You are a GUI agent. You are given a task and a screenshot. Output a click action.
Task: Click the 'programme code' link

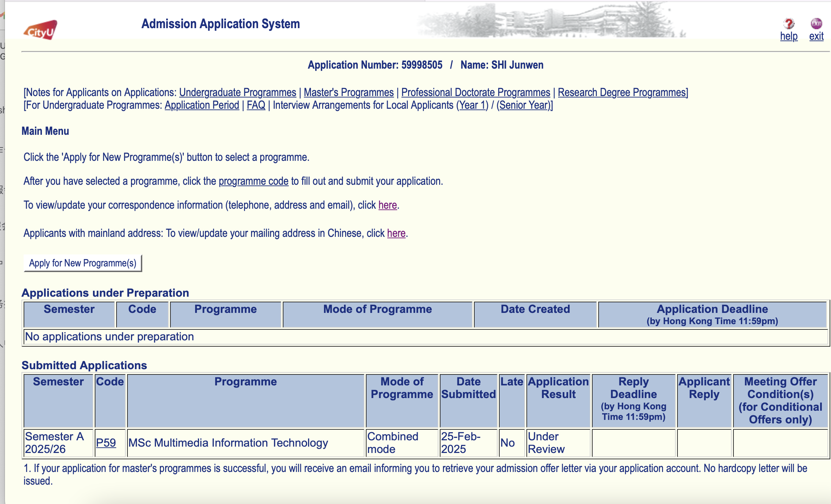[253, 181]
